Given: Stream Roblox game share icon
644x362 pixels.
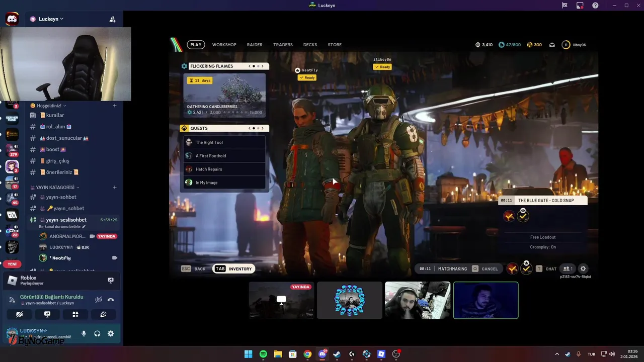Looking at the screenshot, I should (x=111, y=281).
